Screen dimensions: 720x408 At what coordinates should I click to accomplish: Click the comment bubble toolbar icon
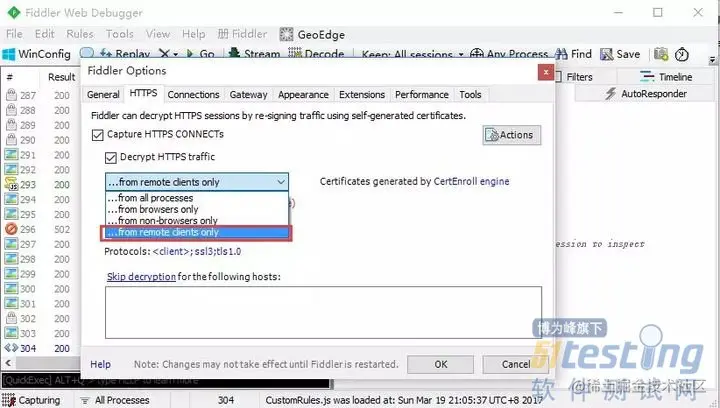[87, 53]
